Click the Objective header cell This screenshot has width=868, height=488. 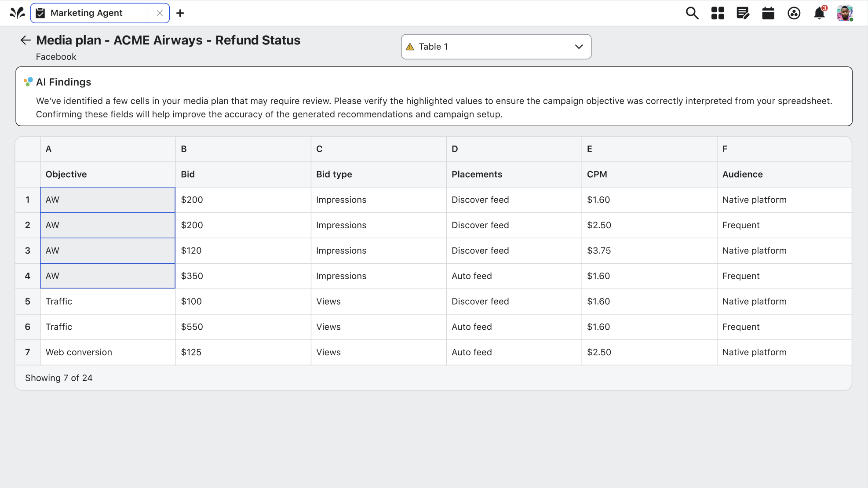click(x=108, y=175)
